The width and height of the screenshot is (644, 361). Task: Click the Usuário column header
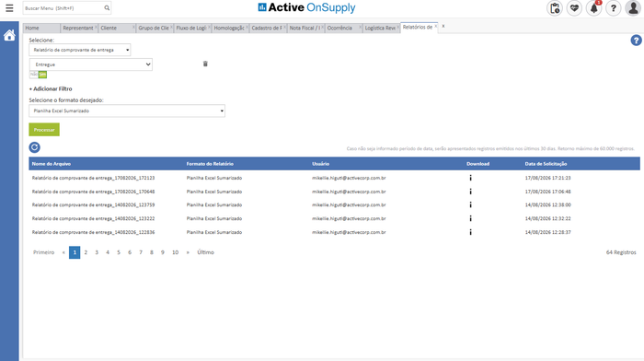pos(321,164)
